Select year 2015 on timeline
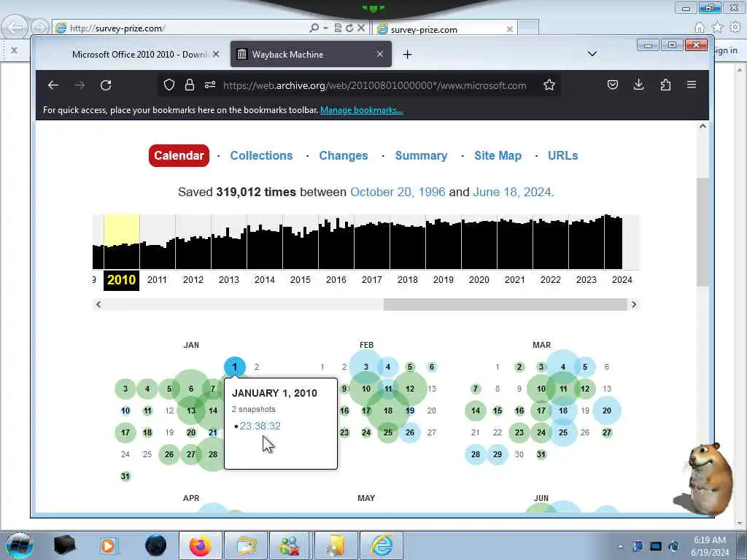 point(300,280)
